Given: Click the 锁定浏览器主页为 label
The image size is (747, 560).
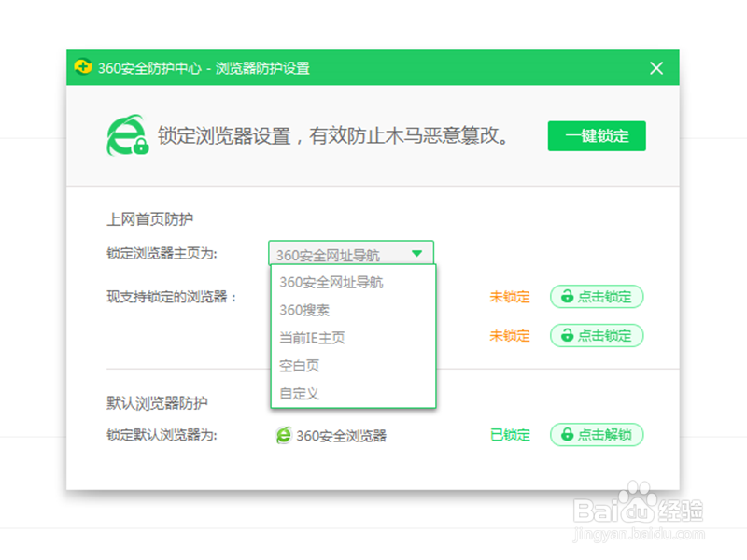Looking at the screenshot, I should tap(162, 253).
